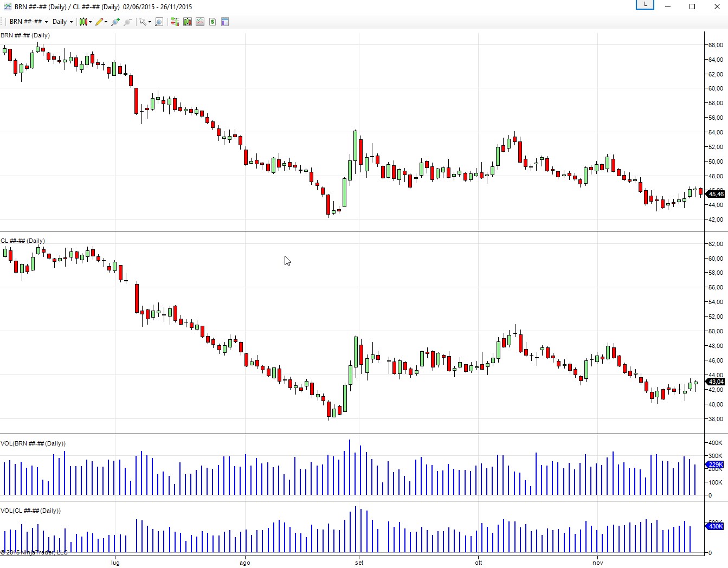
Task: Click the L window link button
Action: 645,4
